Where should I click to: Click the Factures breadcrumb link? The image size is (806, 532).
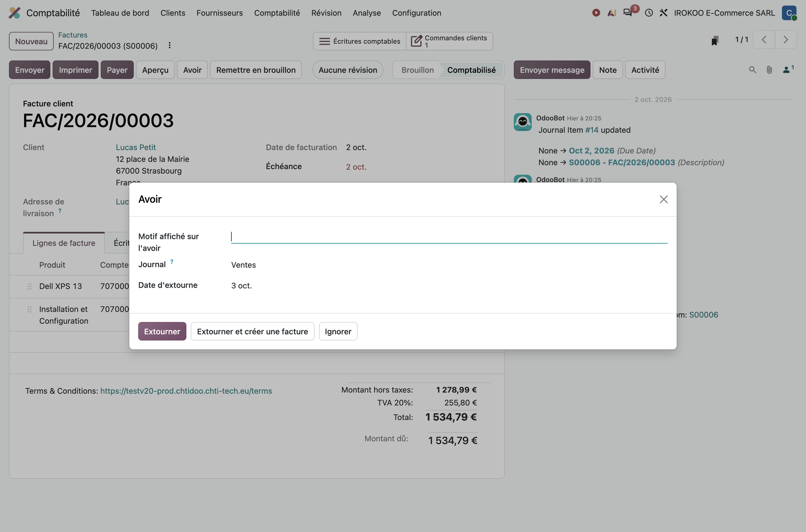73,35
